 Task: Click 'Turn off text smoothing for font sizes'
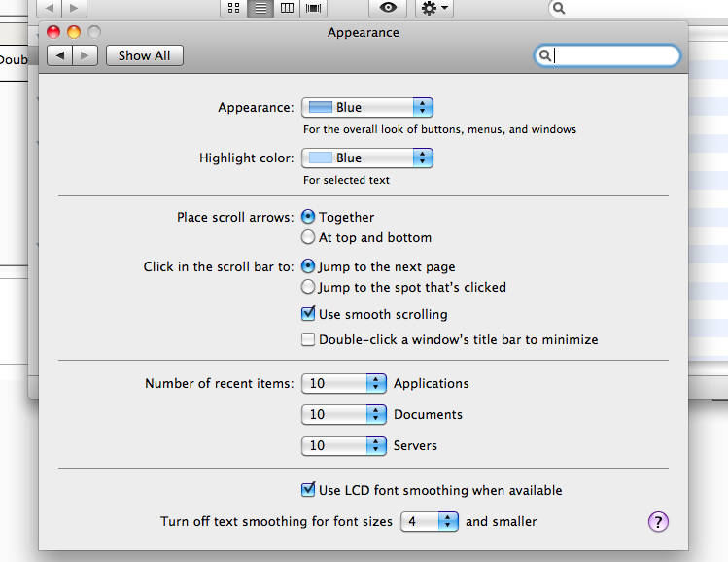pos(276,521)
